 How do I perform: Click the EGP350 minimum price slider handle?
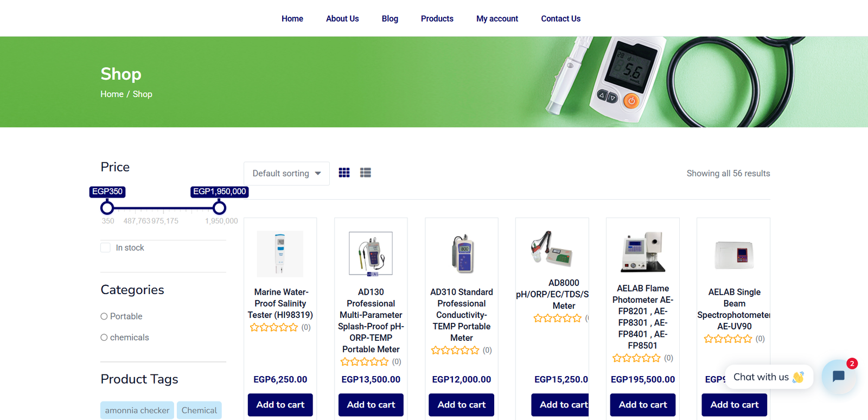(107, 207)
